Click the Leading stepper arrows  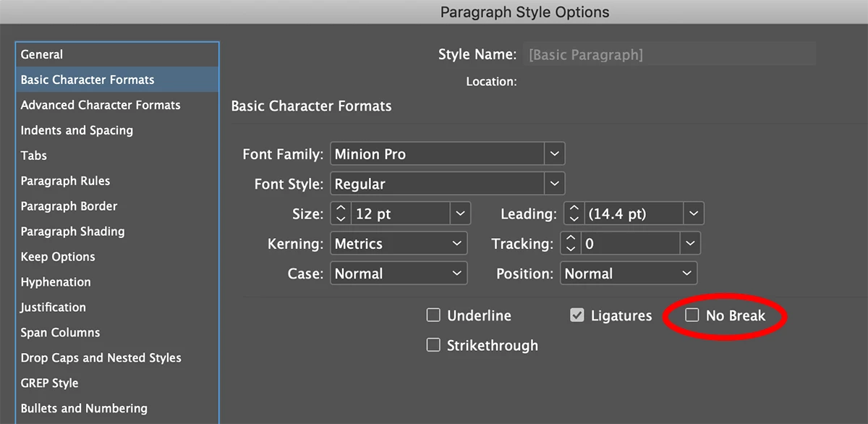(x=574, y=214)
